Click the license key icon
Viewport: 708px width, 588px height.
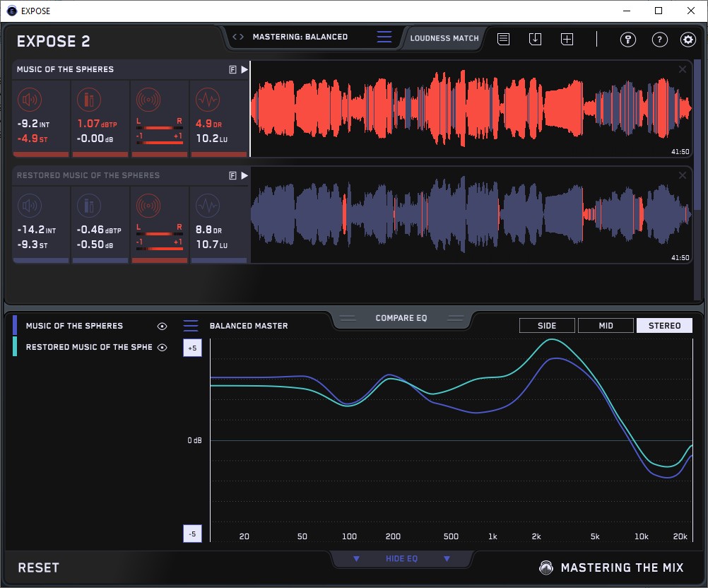tap(627, 40)
